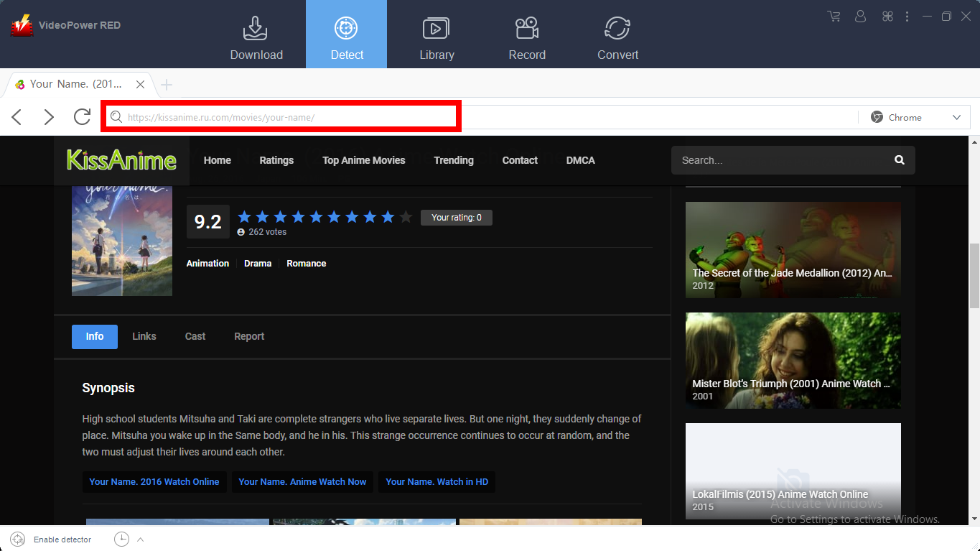Open the Contact menu item
The height and width of the screenshot is (551, 980).
(520, 160)
